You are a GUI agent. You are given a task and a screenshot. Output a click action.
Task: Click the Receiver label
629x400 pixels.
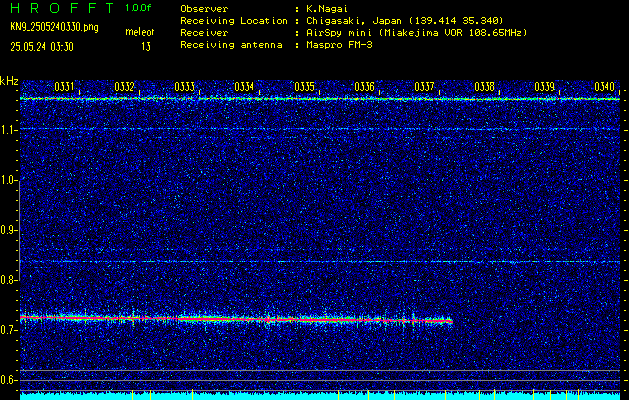point(204,32)
